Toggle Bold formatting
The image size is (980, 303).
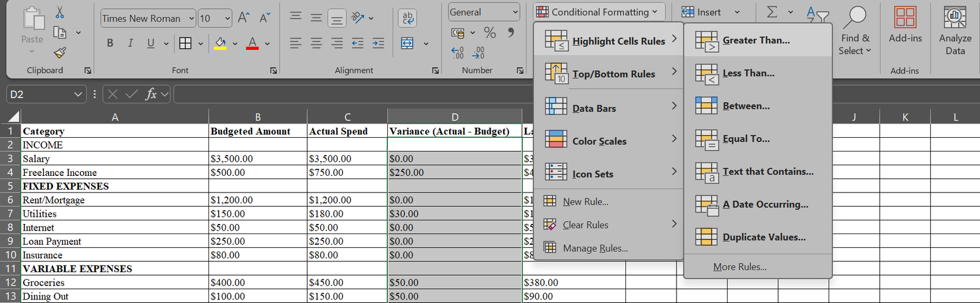point(110,43)
